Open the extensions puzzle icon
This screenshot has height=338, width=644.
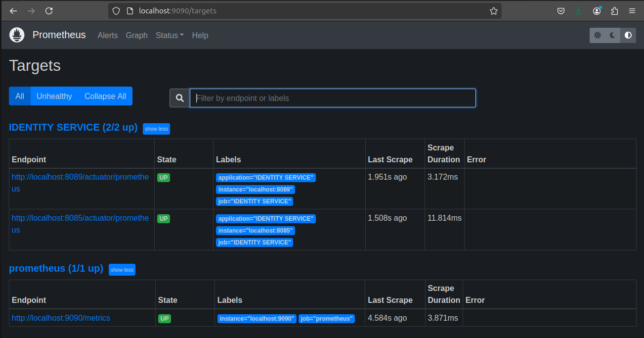[x=615, y=11]
